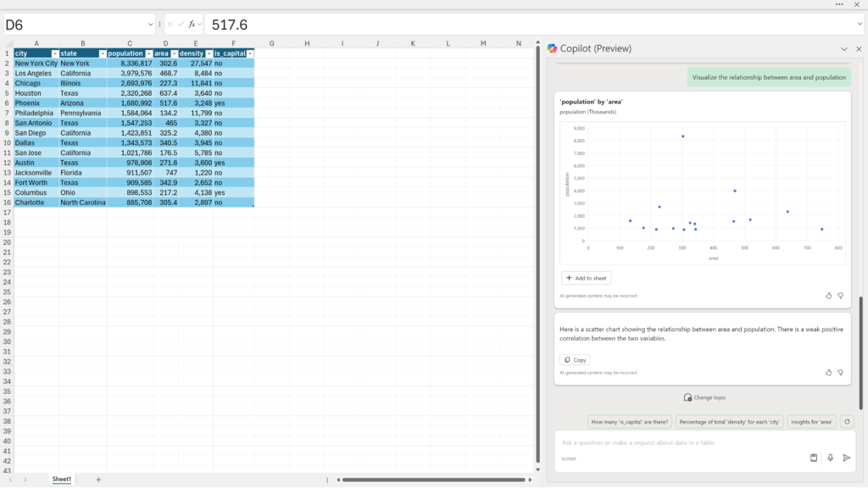Expand the Name Box dropdown
Image resolution: width=868 pixels, height=488 pixels.
click(x=151, y=25)
